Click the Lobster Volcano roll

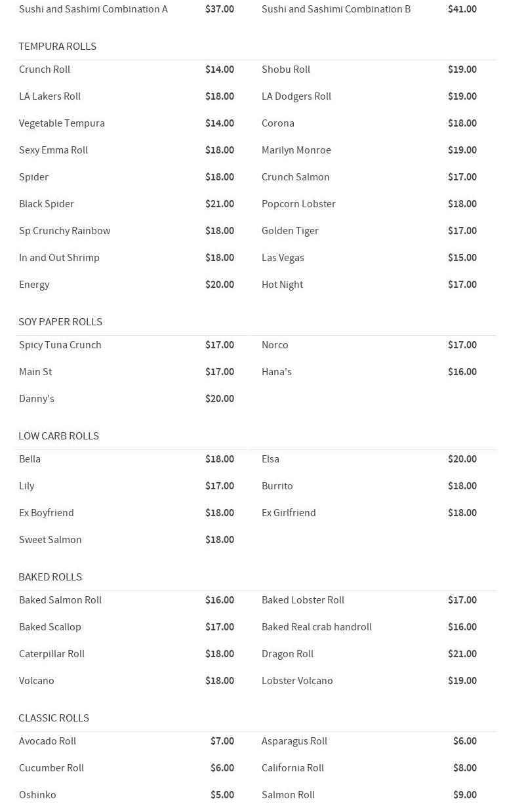point(297,681)
